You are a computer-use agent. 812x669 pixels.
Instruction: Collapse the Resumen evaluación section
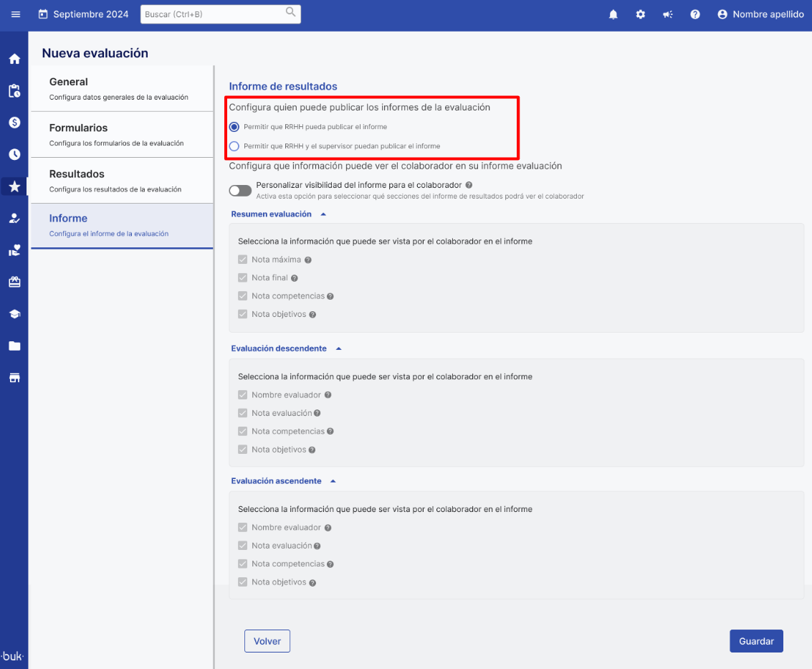pos(323,214)
